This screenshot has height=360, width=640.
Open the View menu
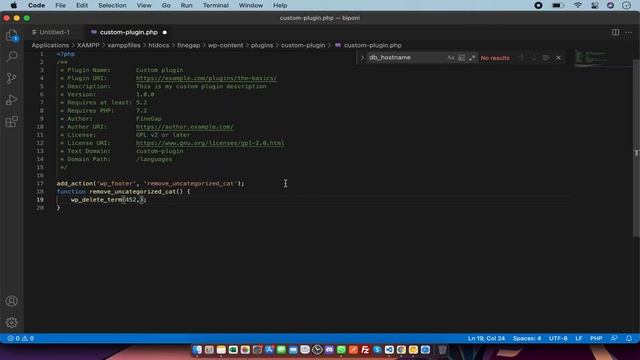pyautogui.click(x=144, y=5)
